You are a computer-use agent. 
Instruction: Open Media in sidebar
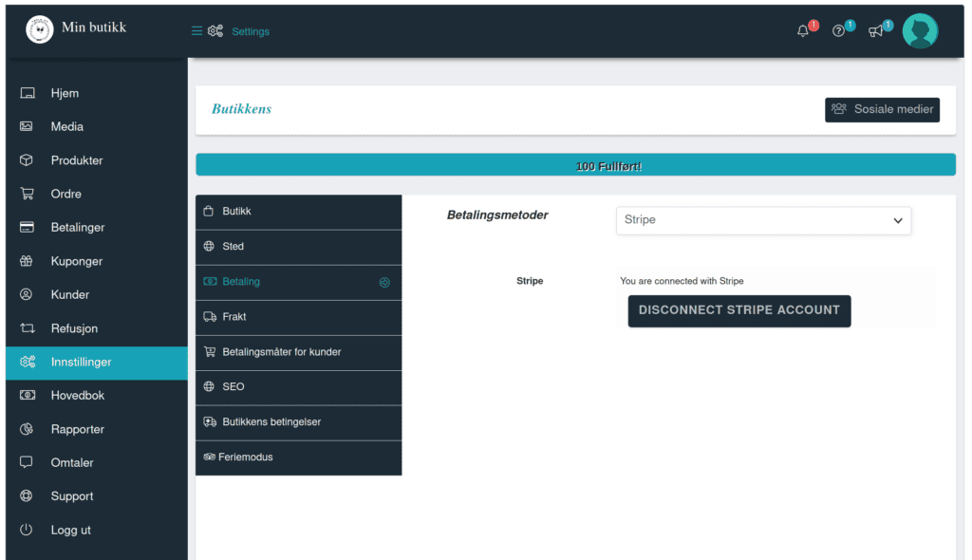click(97, 126)
